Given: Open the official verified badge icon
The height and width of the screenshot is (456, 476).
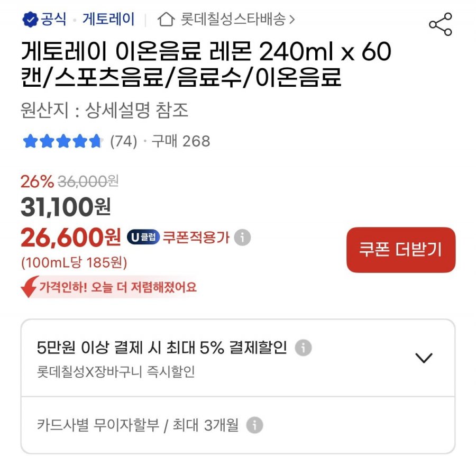Looking at the screenshot, I should pyautogui.click(x=30, y=20).
